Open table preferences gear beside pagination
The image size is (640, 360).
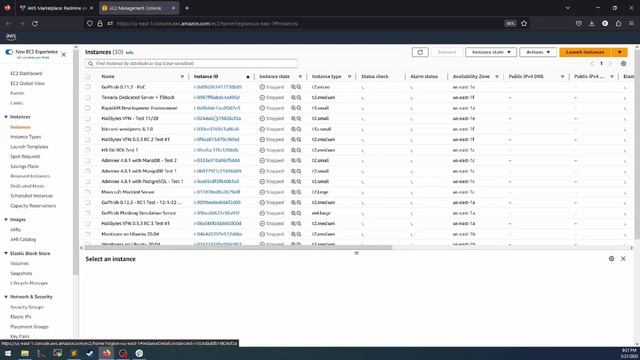623,64
